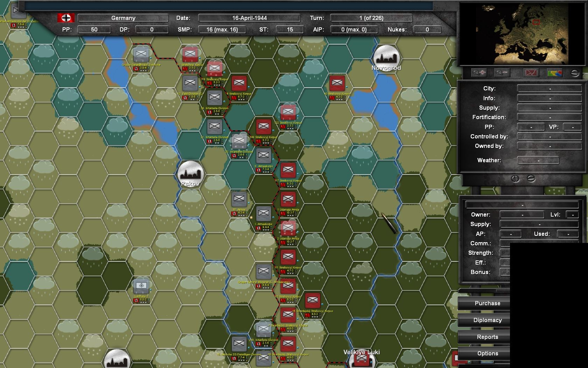The height and width of the screenshot is (368, 588).
Task: Select the 16. Armee unit counter
Action: click(239, 199)
